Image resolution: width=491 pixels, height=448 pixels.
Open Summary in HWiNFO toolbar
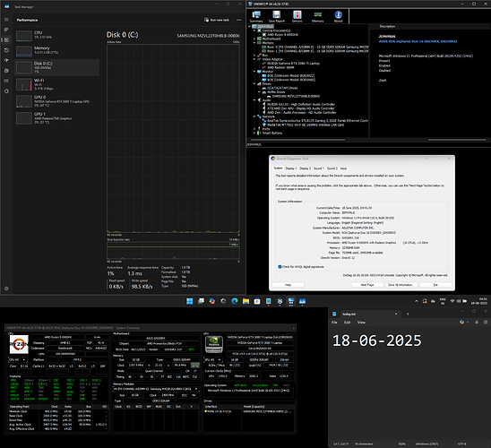tap(256, 16)
